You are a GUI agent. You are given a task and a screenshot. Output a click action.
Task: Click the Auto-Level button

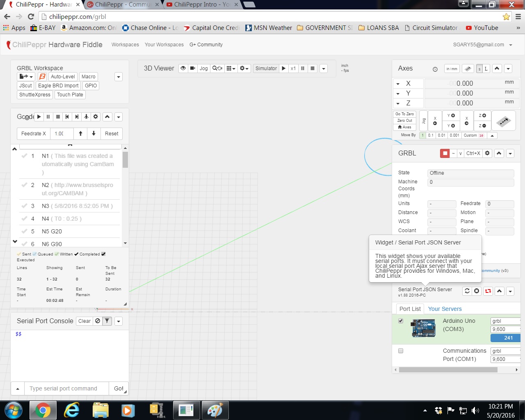tap(63, 77)
